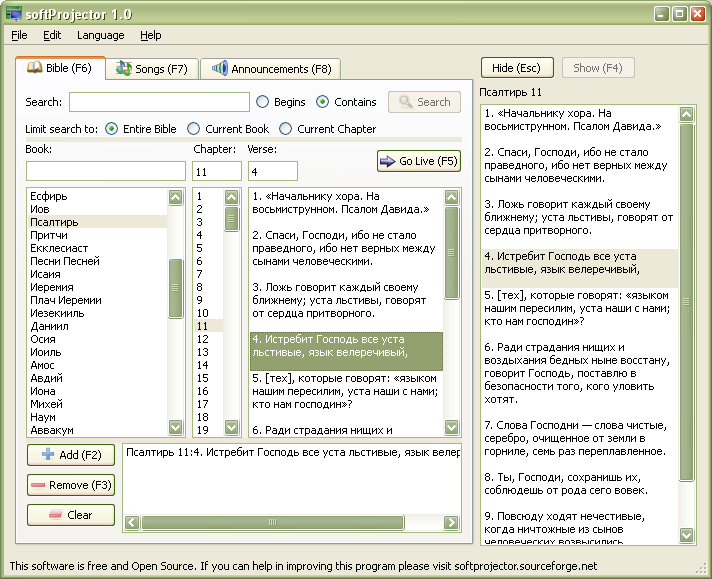Click the book list scrollbar thumb
Image resolution: width=712 pixels, height=579 pixels.
(175, 288)
